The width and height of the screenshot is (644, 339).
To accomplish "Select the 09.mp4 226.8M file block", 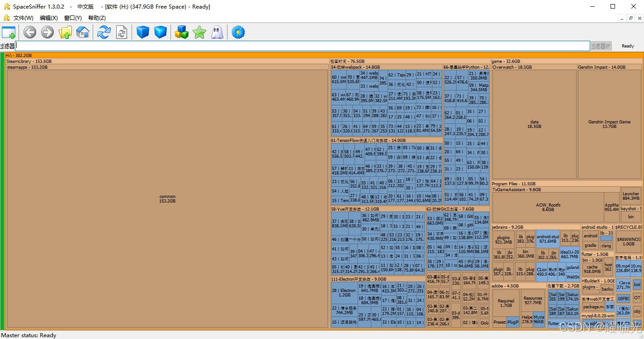I will [623, 268].
